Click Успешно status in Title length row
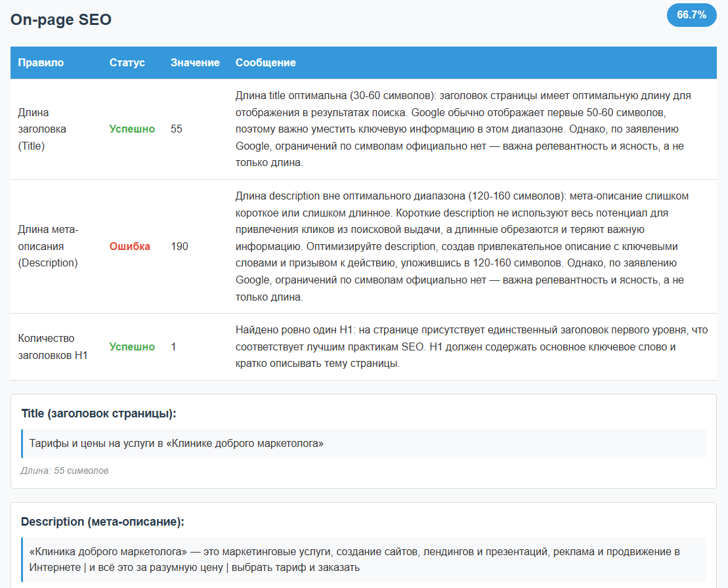Screen dimensions: 728x588 (x=132, y=129)
